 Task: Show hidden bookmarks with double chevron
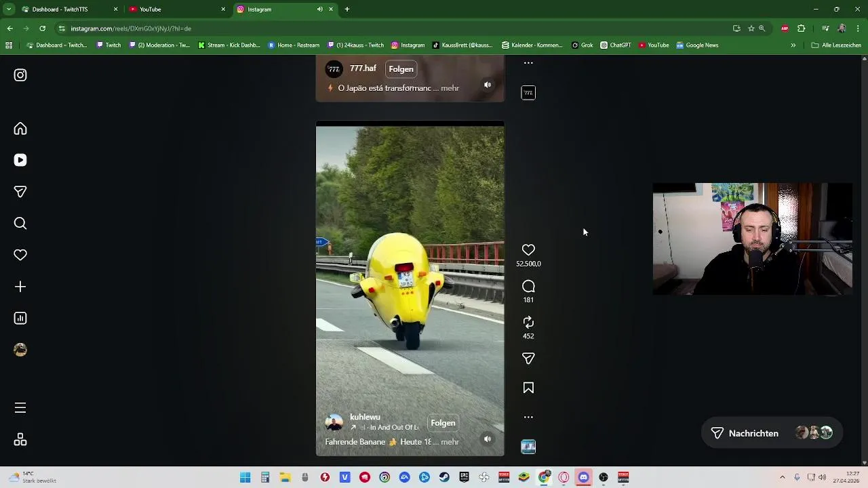point(793,45)
